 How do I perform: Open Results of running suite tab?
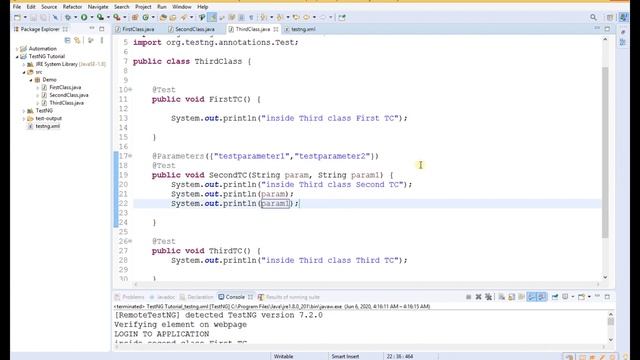tap(289, 297)
